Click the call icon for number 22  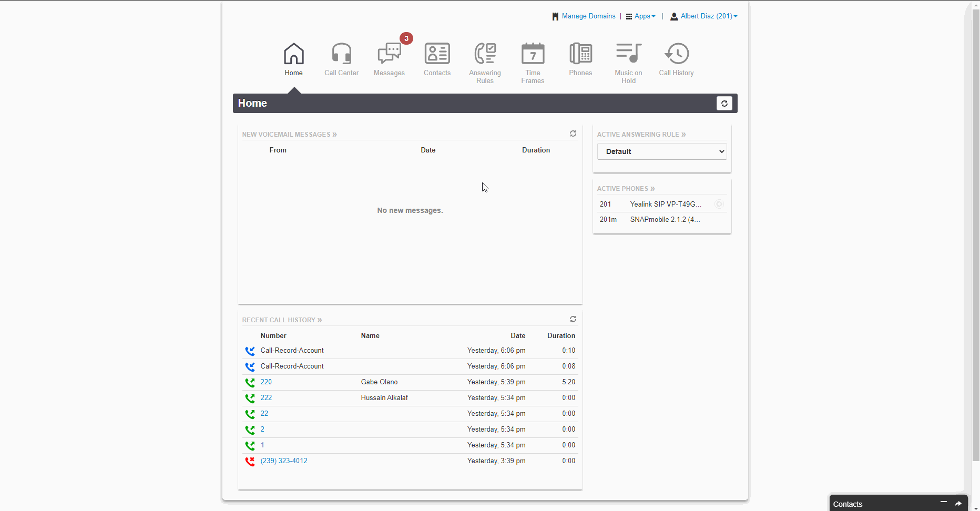click(250, 414)
